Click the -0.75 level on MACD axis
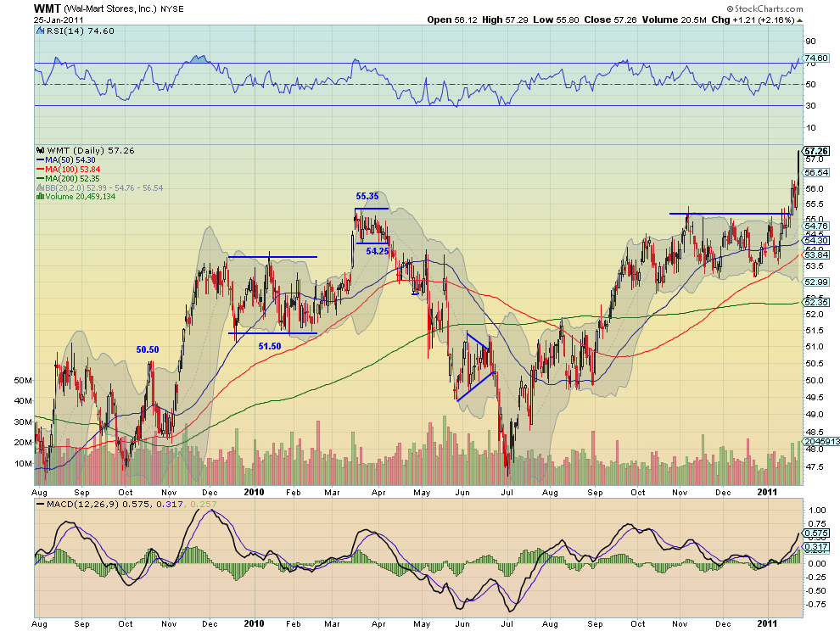 [x=816, y=604]
